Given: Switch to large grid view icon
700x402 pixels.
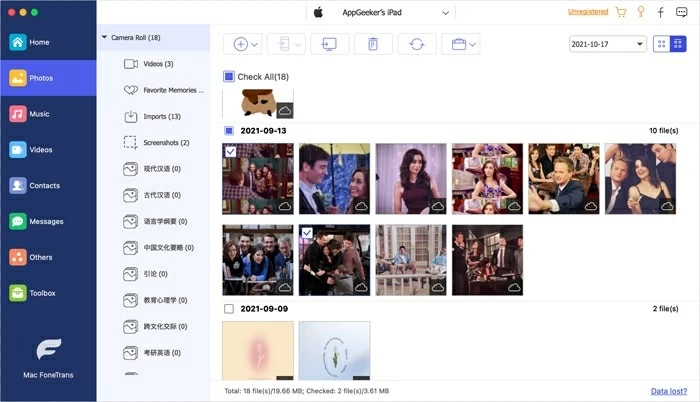Looking at the screenshot, I should click(x=662, y=44).
